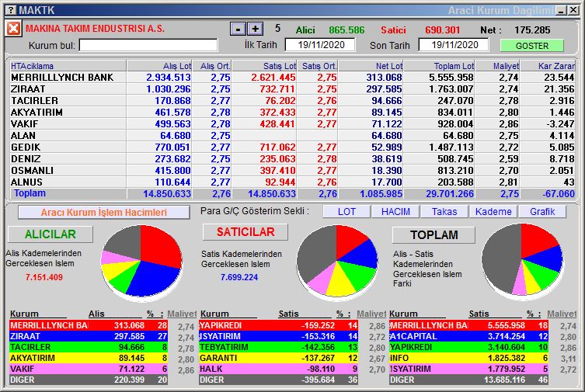Click yellow AKYATIRIM row in buyers list
The width and height of the screenshot is (585, 392).
(x=89, y=358)
